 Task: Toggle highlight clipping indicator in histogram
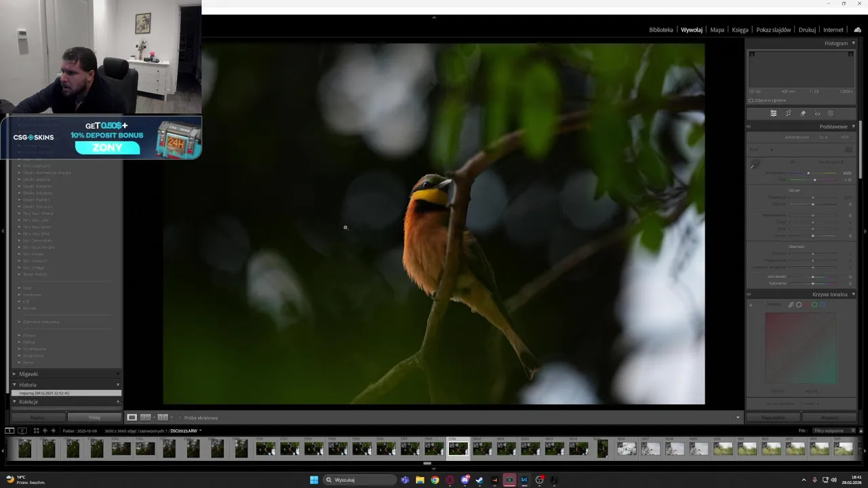pos(851,54)
